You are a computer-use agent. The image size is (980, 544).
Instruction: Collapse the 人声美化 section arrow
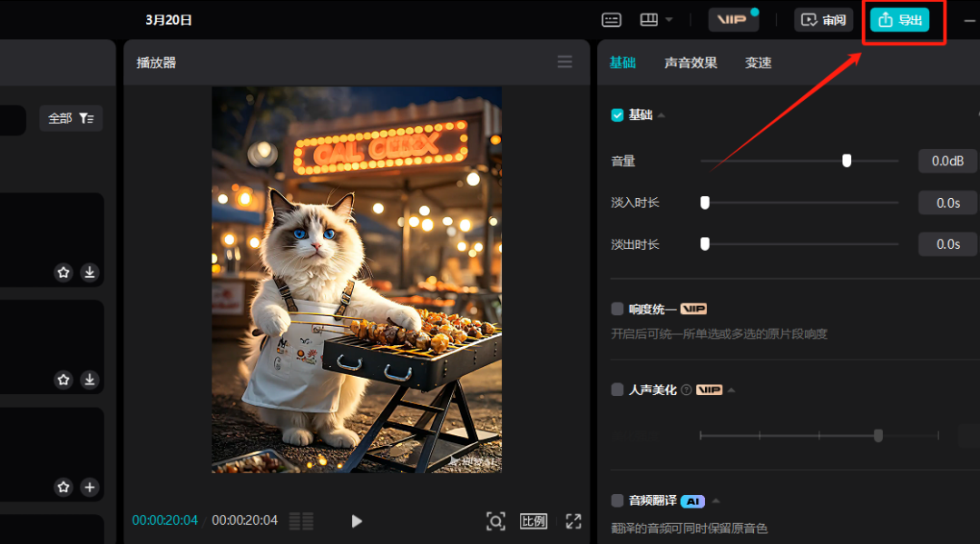pos(731,391)
